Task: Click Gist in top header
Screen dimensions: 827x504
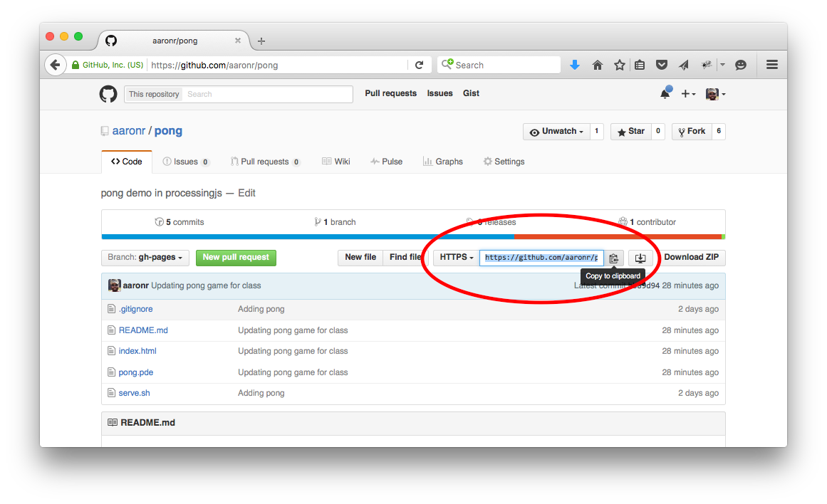Action: (x=471, y=93)
